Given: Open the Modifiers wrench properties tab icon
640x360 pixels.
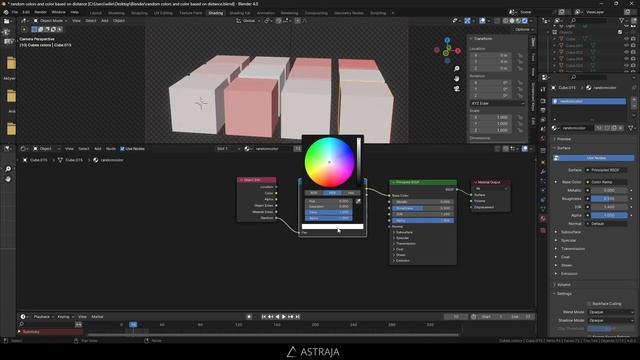Looking at the screenshot, I should (x=543, y=171).
